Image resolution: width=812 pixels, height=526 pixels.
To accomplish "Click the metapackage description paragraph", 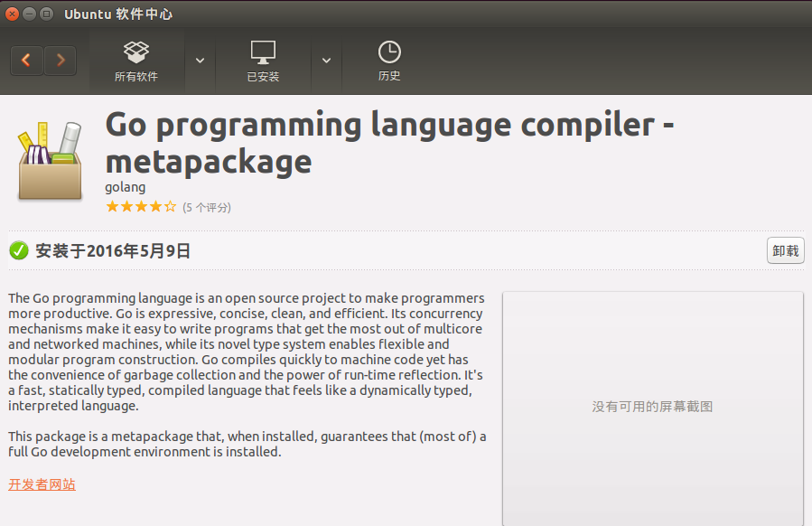I will tap(247, 444).
